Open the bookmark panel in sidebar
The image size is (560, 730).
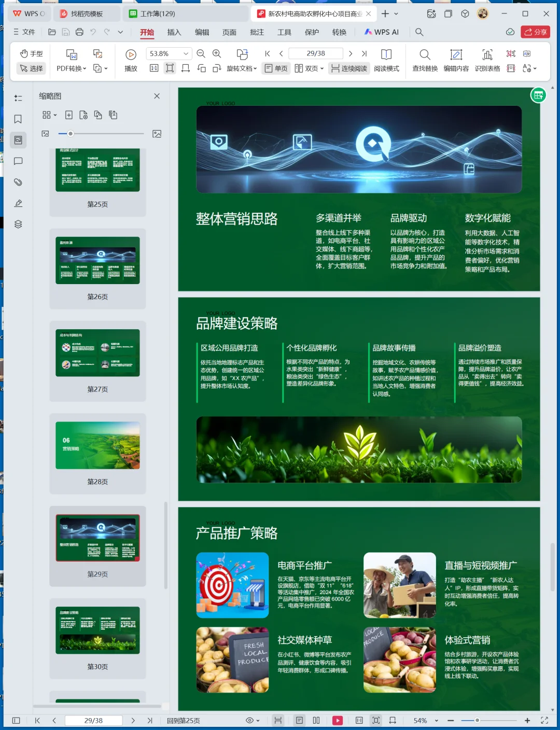click(18, 119)
